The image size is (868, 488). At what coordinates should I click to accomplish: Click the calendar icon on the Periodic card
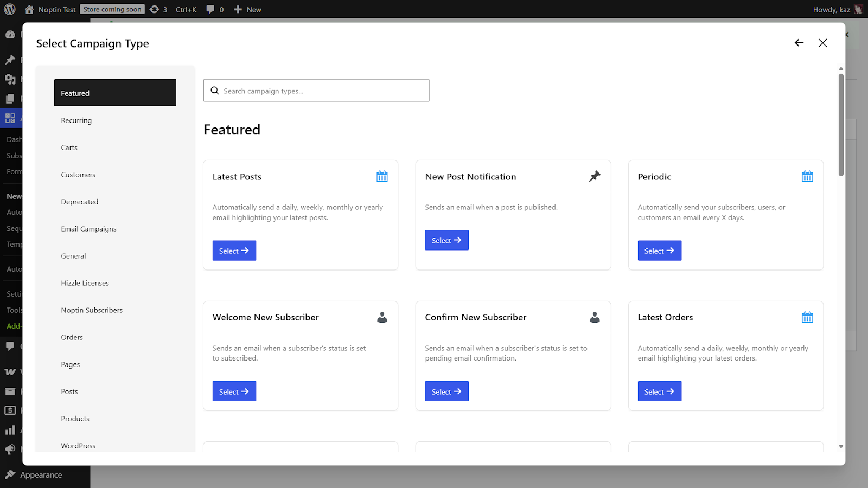pyautogui.click(x=807, y=176)
